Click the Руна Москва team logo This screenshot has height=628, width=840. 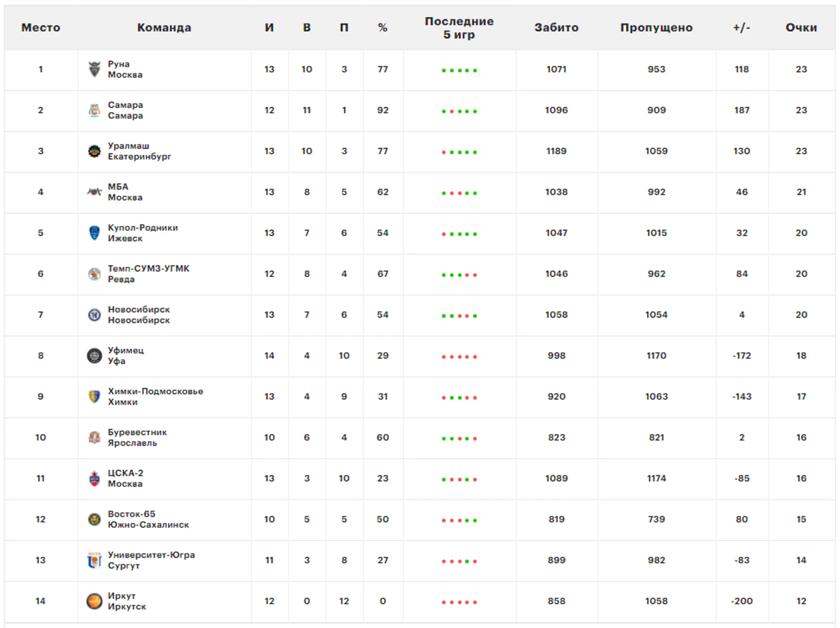94,69
